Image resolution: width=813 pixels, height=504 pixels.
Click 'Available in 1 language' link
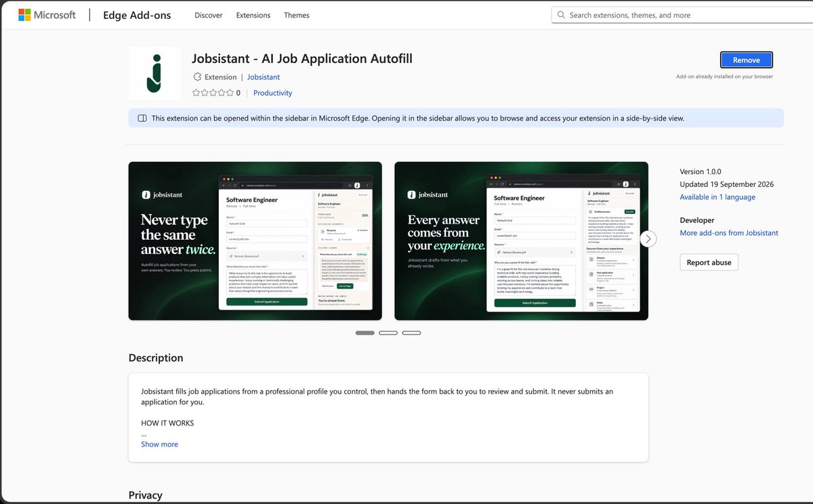pyautogui.click(x=717, y=197)
